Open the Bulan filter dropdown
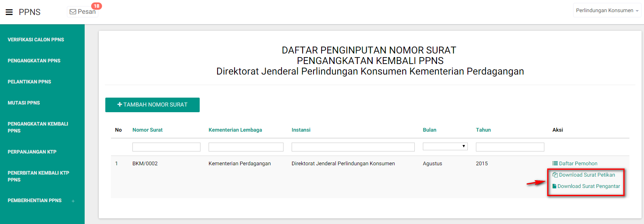644x224 pixels. (445, 146)
